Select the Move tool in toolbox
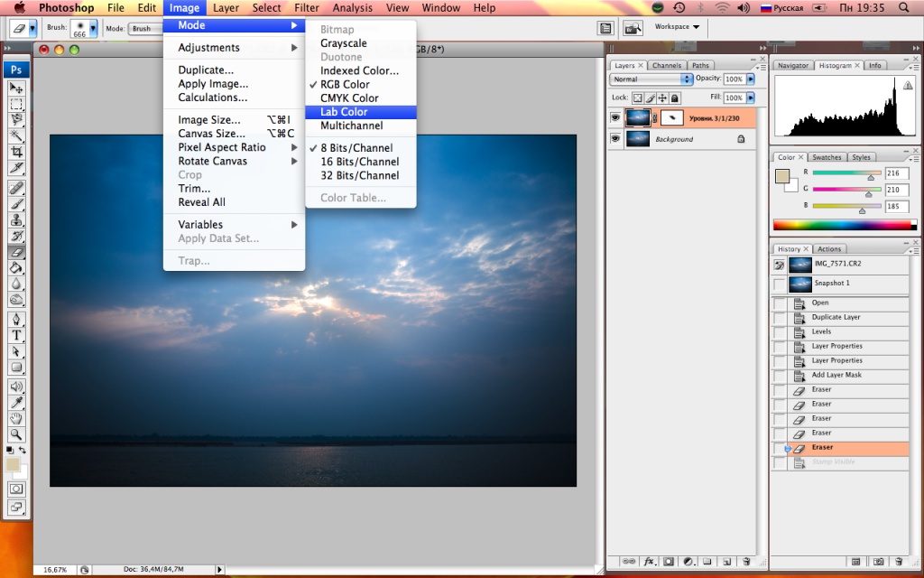The width and height of the screenshot is (924, 578). [x=16, y=88]
